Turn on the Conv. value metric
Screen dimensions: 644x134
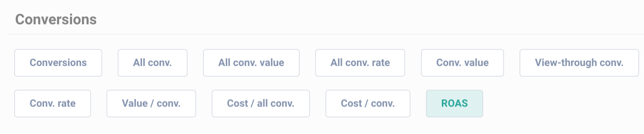pos(462,63)
